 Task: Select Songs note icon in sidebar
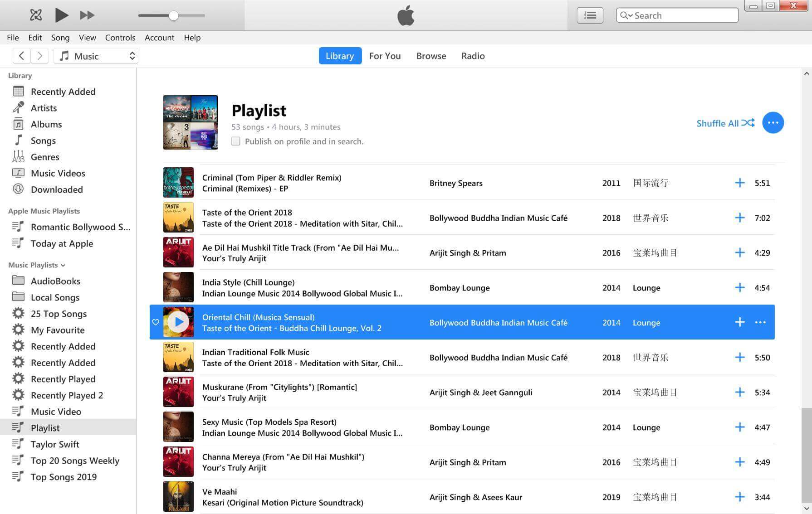pyautogui.click(x=18, y=141)
